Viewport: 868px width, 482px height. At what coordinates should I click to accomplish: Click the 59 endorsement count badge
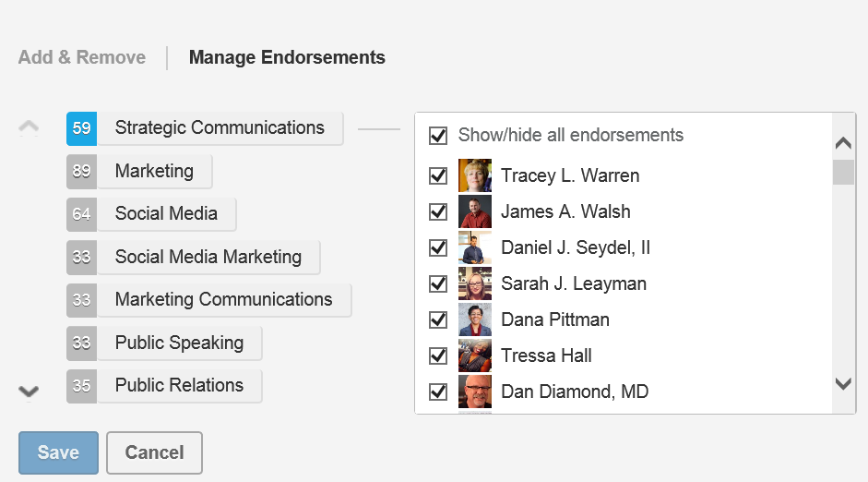click(x=81, y=128)
